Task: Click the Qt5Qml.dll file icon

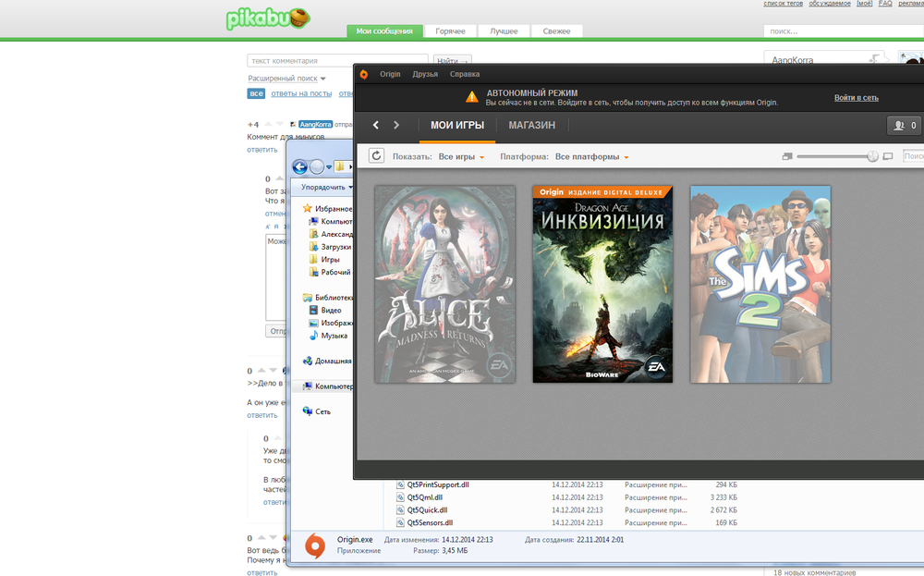Action: click(x=400, y=497)
